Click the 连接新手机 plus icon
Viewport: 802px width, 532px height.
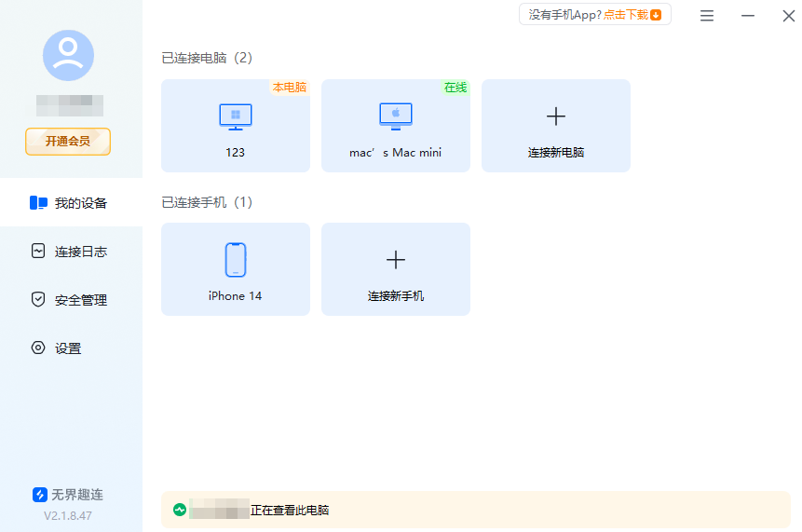pyautogui.click(x=395, y=260)
